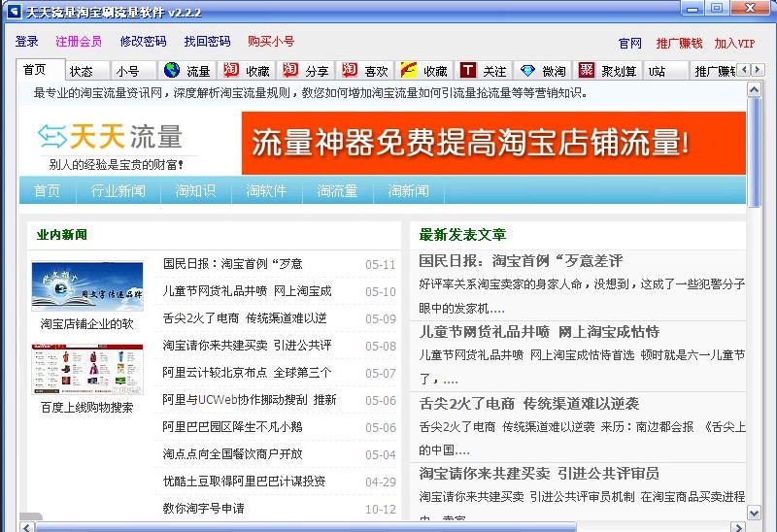Click vertical scrollbar up arrow
This screenshot has height=532, width=777.
click(754, 89)
